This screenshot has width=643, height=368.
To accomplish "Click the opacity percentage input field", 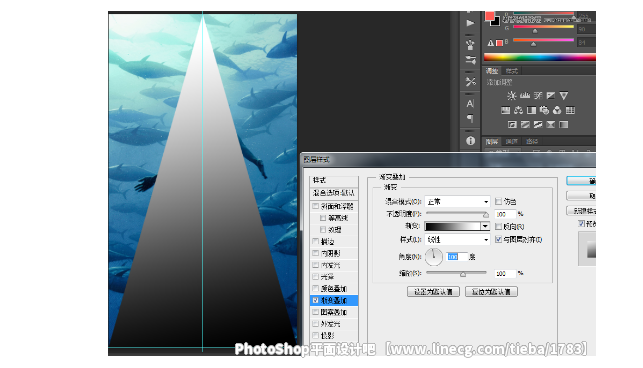I will pyautogui.click(x=505, y=214).
